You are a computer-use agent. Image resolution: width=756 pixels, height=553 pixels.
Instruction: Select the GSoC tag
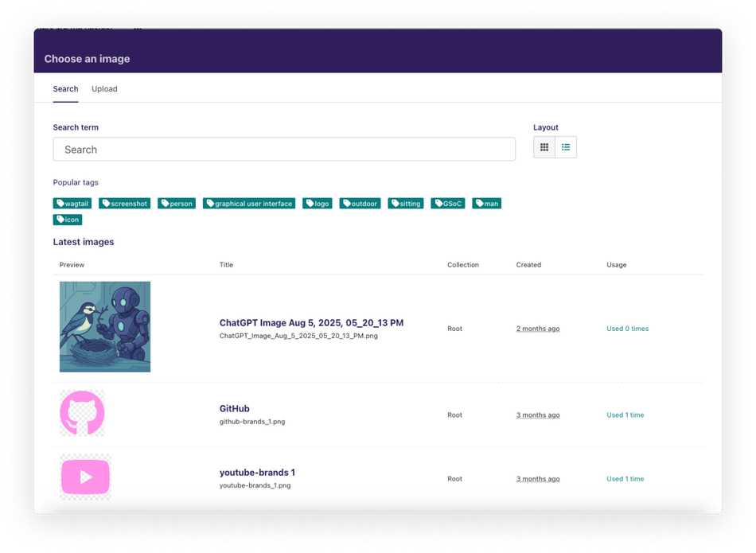pyautogui.click(x=447, y=203)
